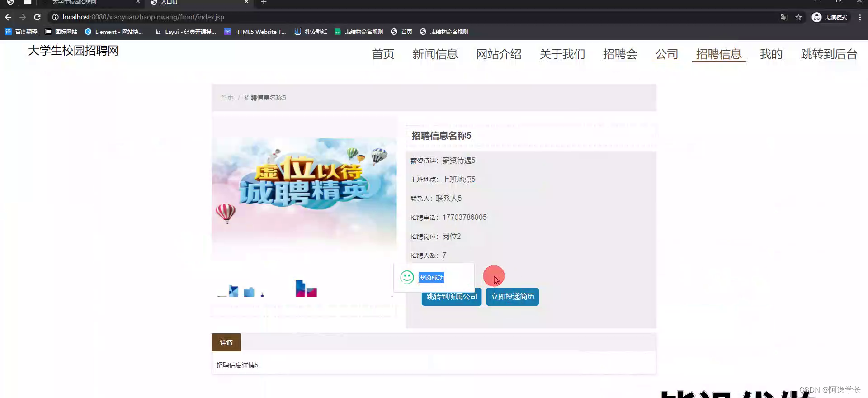Click the address bar URL

pyautogui.click(x=143, y=17)
